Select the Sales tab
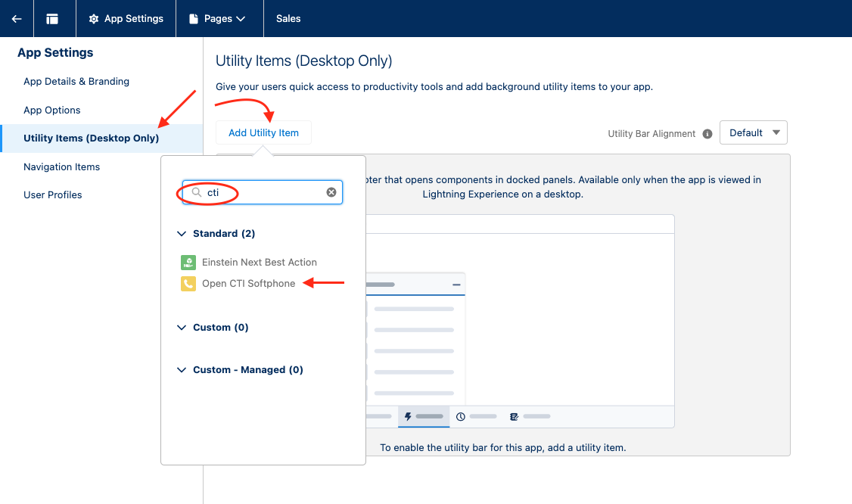The height and width of the screenshot is (504, 852). 288,18
